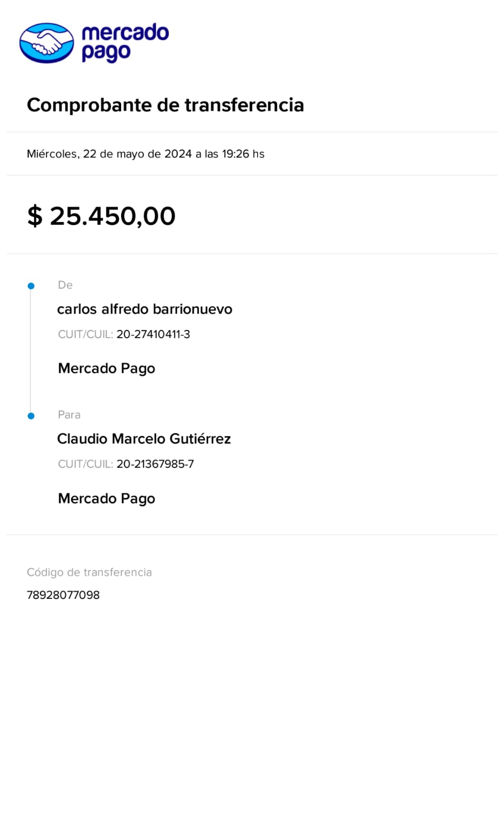The width and height of the screenshot is (504, 839).
Task: Click "Mercado Pago" under the sender details
Action: (x=106, y=369)
